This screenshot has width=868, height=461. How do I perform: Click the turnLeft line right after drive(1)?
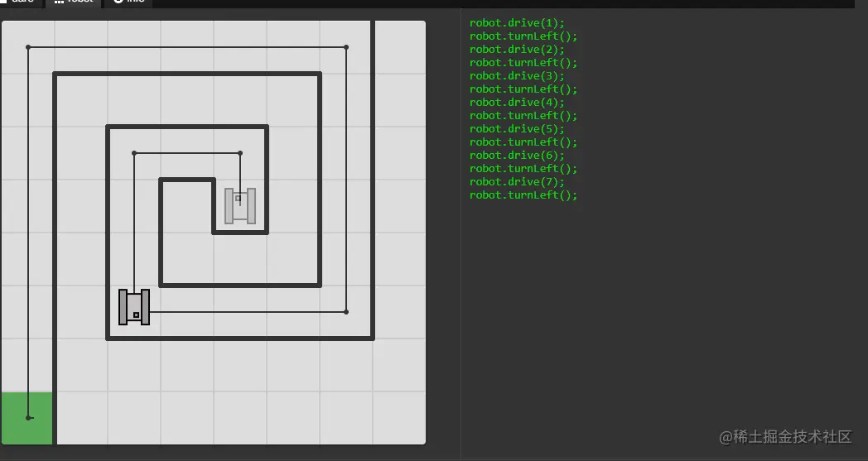pyautogui.click(x=523, y=36)
